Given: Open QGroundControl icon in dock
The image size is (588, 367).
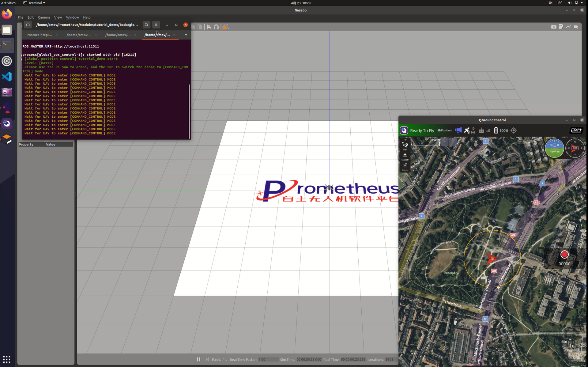Looking at the screenshot, I should point(7,123).
